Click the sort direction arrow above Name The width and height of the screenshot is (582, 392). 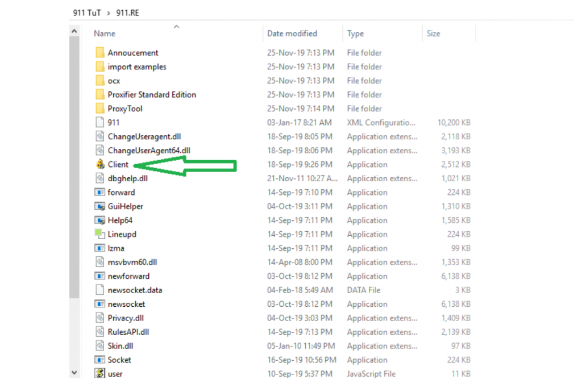tap(177, 27)
